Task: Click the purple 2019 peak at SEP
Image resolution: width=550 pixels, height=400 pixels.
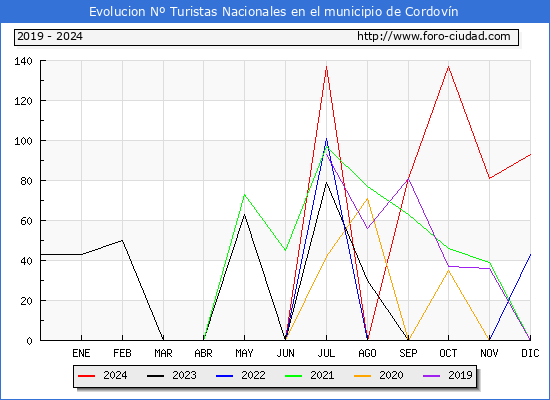Action: (408, 179)
